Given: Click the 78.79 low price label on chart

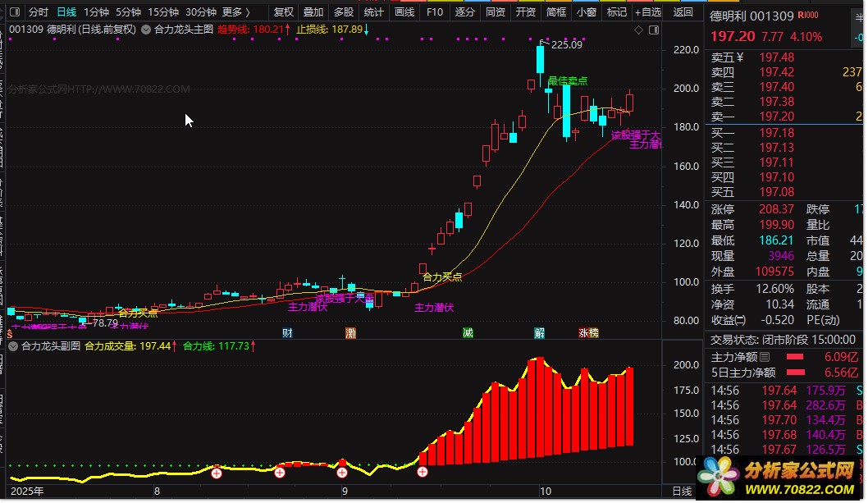Looking at the screenshot, I should pos(105,323).
